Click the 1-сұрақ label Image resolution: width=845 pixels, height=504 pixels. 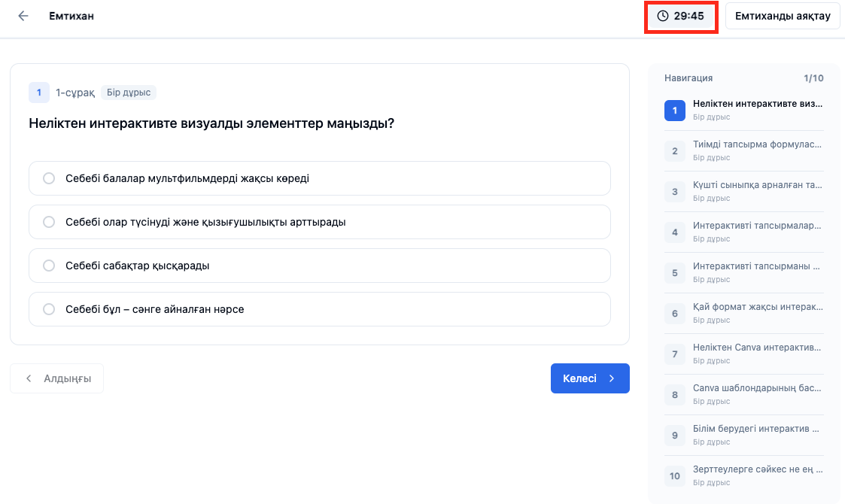point(75,93)
